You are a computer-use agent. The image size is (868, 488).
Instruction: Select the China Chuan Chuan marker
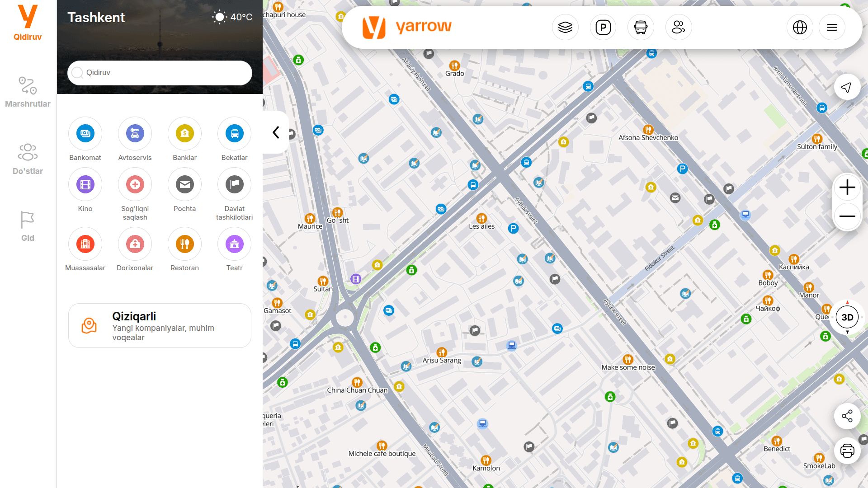point(357,382)
